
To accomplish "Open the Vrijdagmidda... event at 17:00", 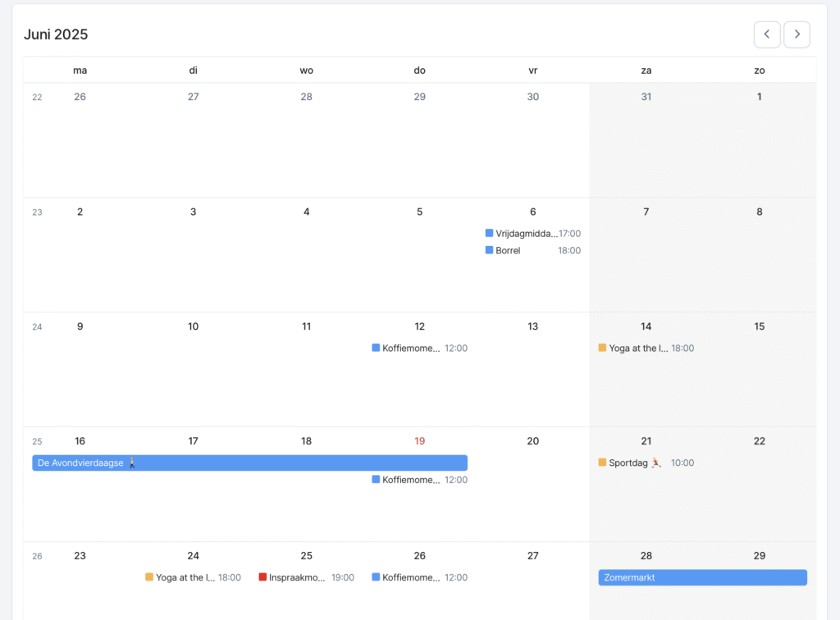I will (526, 234).
